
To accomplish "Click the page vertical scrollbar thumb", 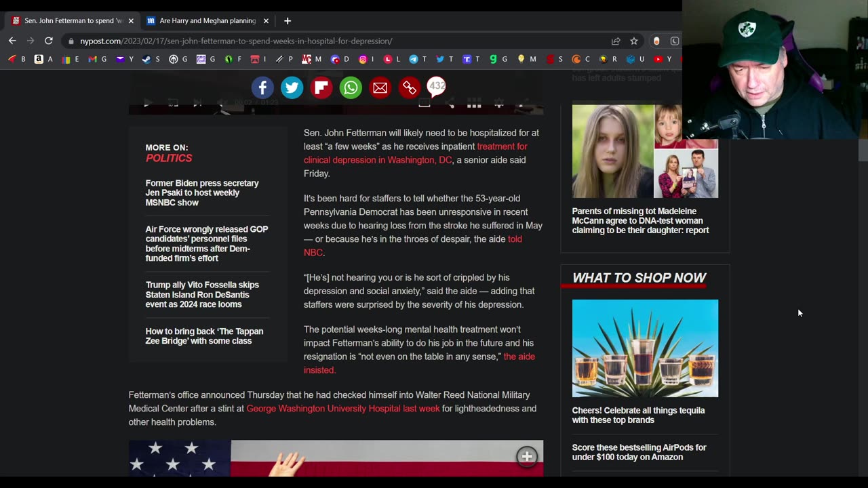I will (x=863, y=149).
